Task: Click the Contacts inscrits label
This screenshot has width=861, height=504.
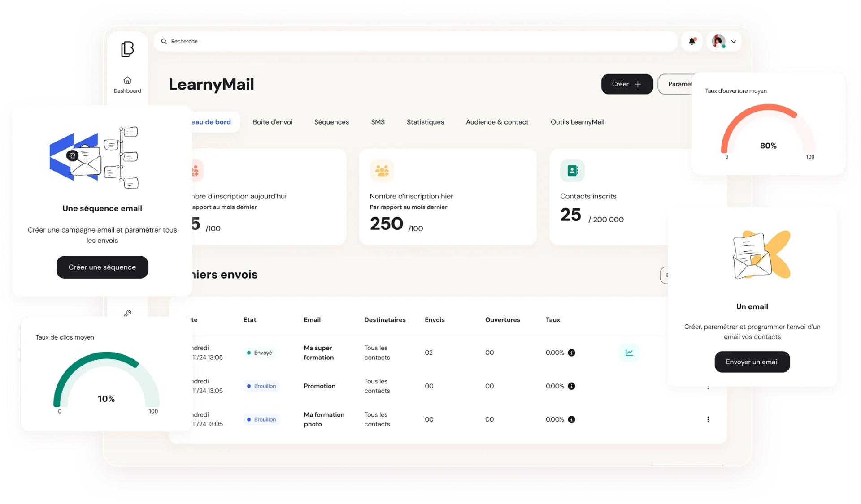Action: pos(588,196)
